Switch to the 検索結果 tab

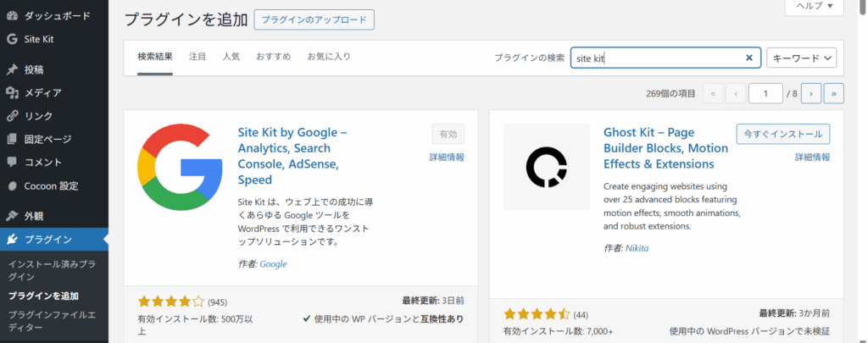point(155,57)
